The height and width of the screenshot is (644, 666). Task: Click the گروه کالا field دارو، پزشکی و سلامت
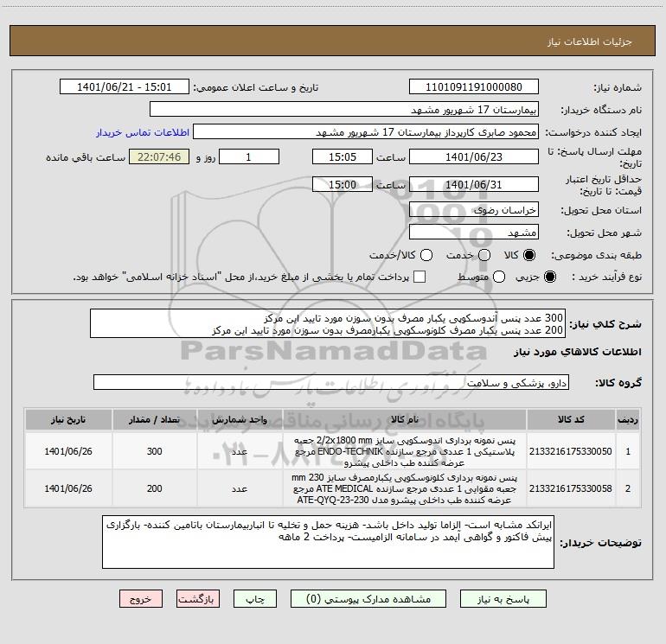[x=331, y=382]
